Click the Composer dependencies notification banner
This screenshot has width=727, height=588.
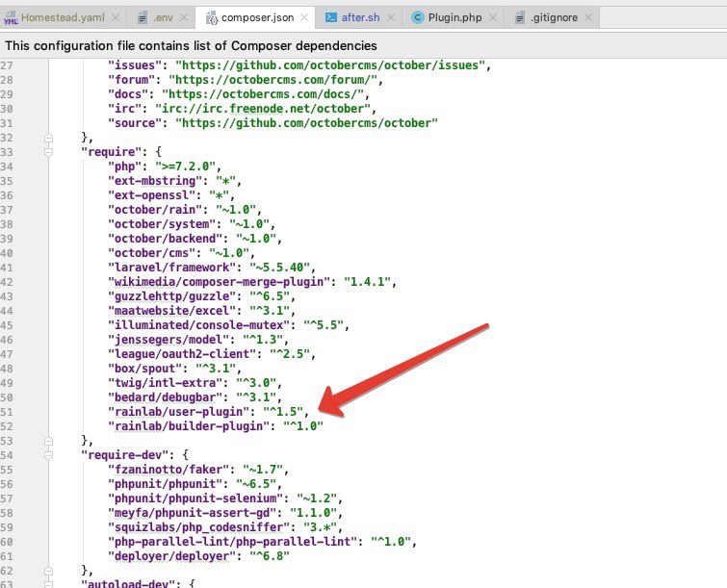(x=364, y=45)
